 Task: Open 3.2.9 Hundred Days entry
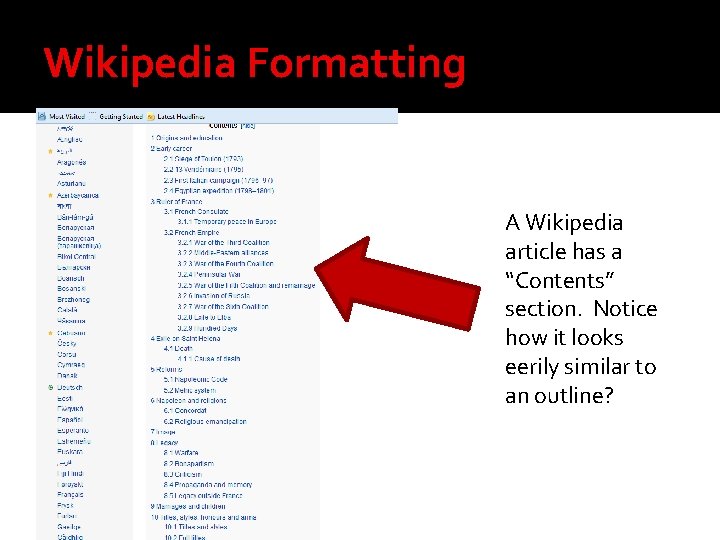tap(207, 328)
